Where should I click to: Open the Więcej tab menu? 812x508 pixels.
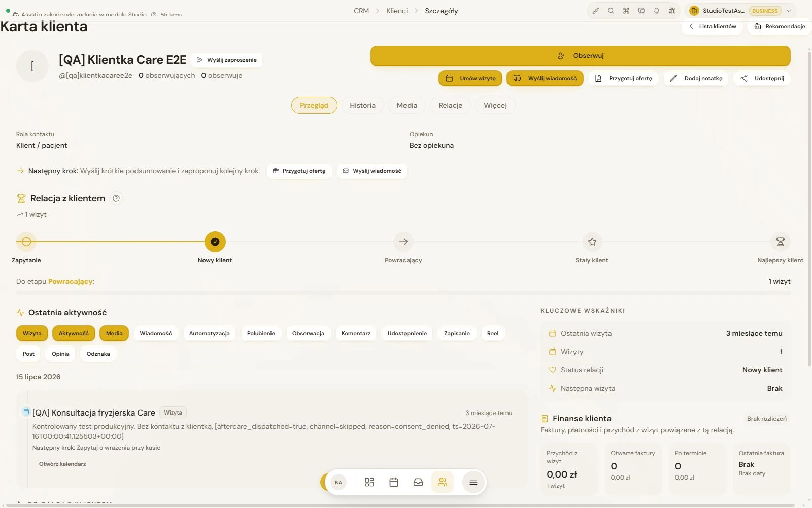495,105
